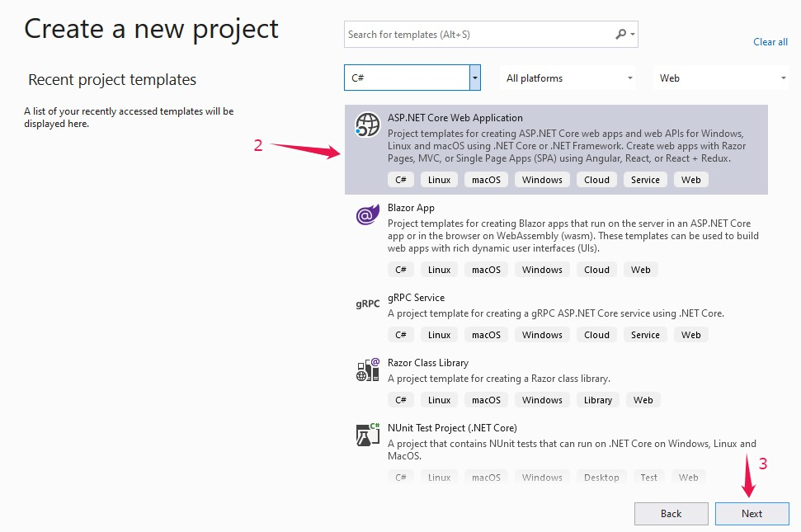Select the NUnit Test Project (.NET Core) title
The image size is (801, 532).
(x=452, y=428)
